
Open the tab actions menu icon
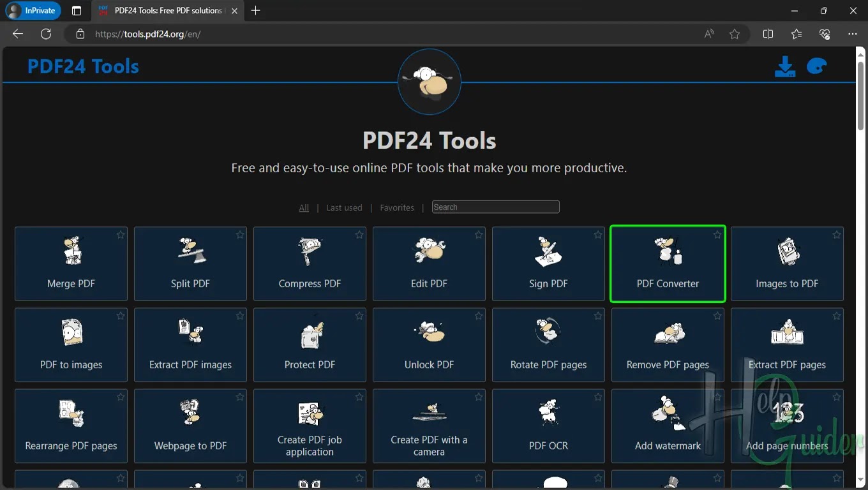tap(77, 11)
